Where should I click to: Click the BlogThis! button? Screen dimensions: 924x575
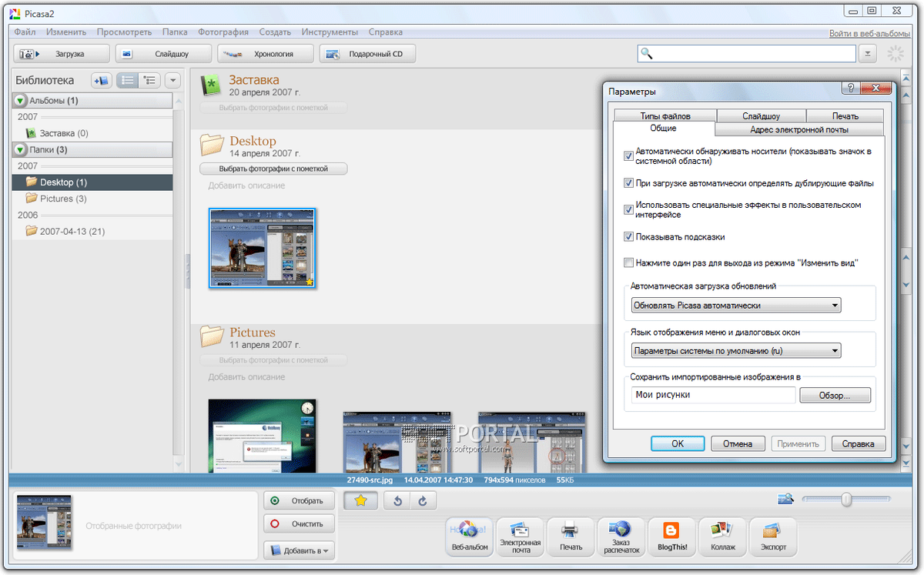(671, 537)
